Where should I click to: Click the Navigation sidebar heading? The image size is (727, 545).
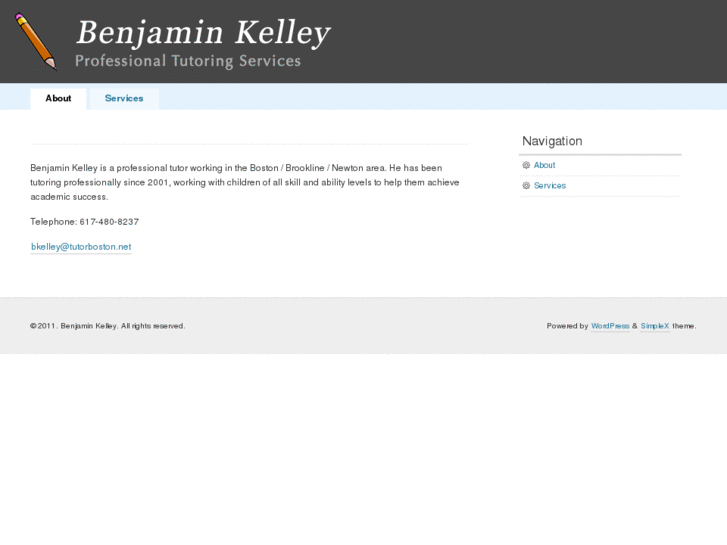click(552, 141)
